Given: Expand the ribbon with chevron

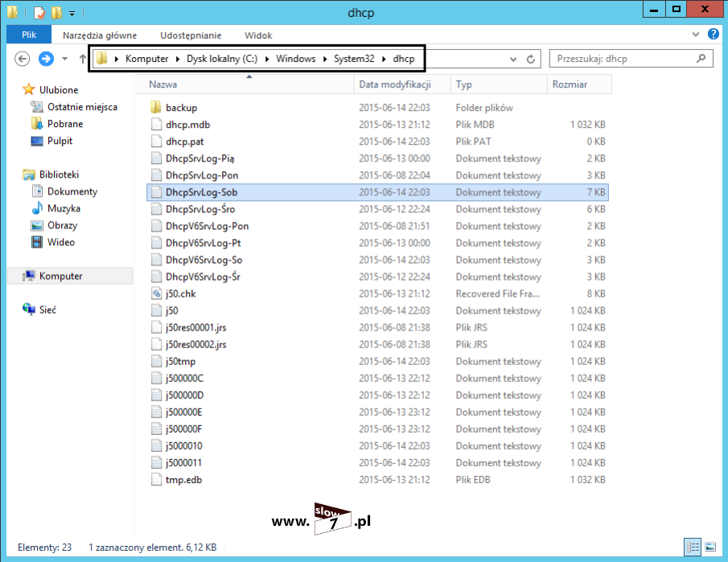Looking at the screenshot, I should [x=697, y=35].
